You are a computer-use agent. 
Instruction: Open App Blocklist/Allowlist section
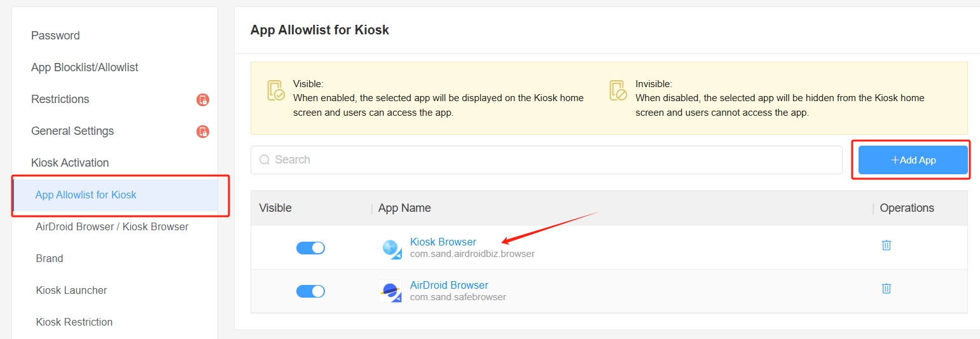[x=85, y=67]
